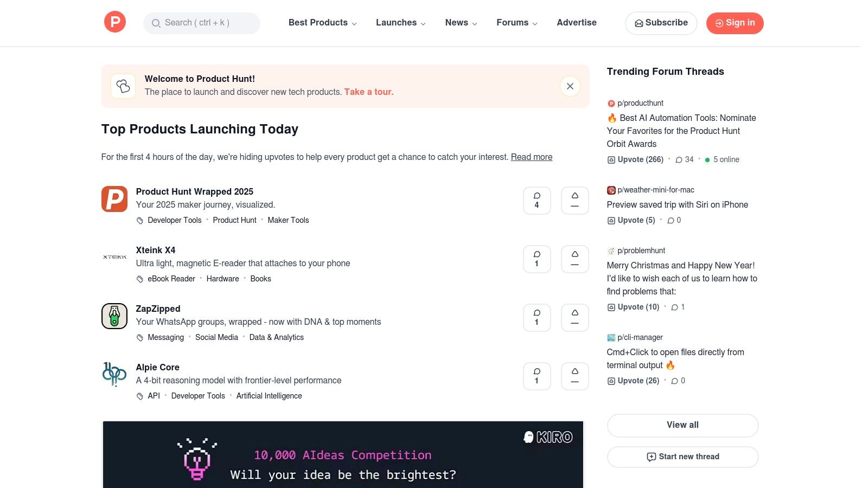The height and width of the screenshot is (488, 868).
Task: Click the Product Hunt logo in the header
Action: (x=114, y=22)
